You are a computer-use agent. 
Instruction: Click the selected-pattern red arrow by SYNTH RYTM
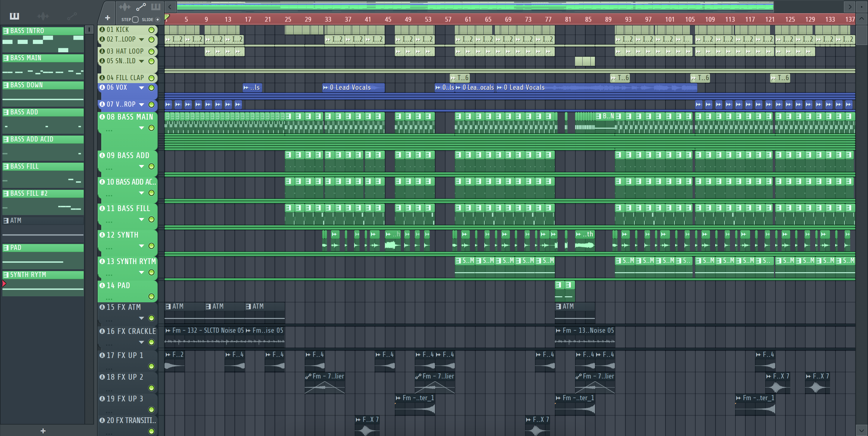point(4,283)
